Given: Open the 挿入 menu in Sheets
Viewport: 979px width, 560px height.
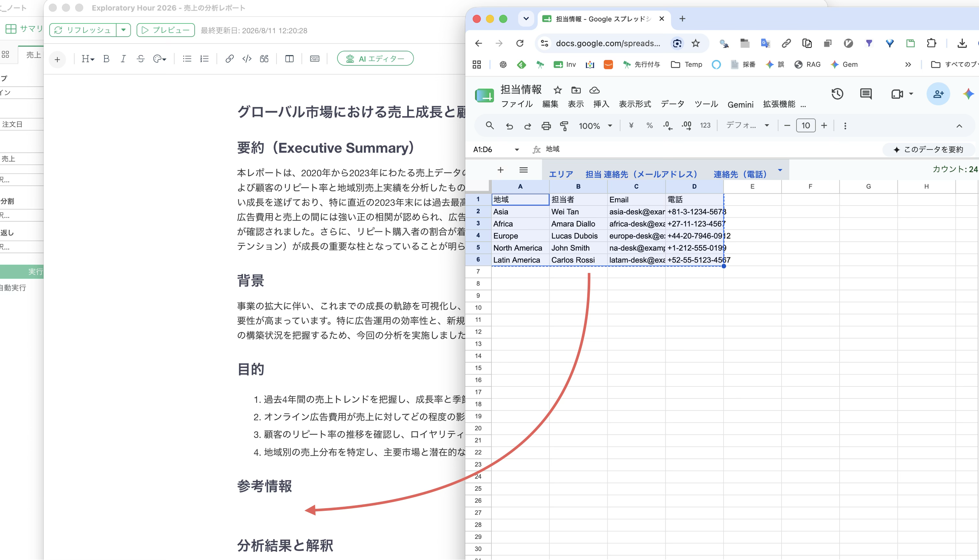Looking at the screenshot, I should coord(601,104).
